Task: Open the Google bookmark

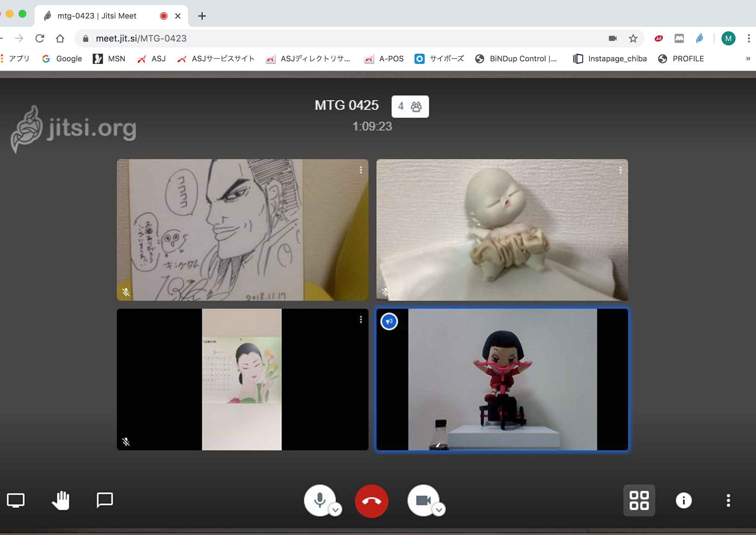Action: pos(62,58)
